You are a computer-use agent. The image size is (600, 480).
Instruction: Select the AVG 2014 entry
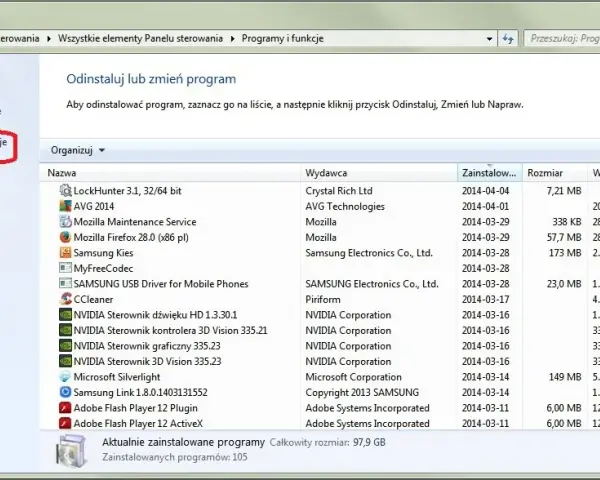point(94,206)
